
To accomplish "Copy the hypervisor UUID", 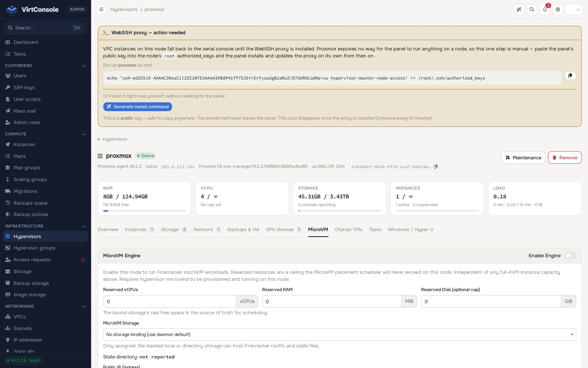I will [x=436, y=167].
